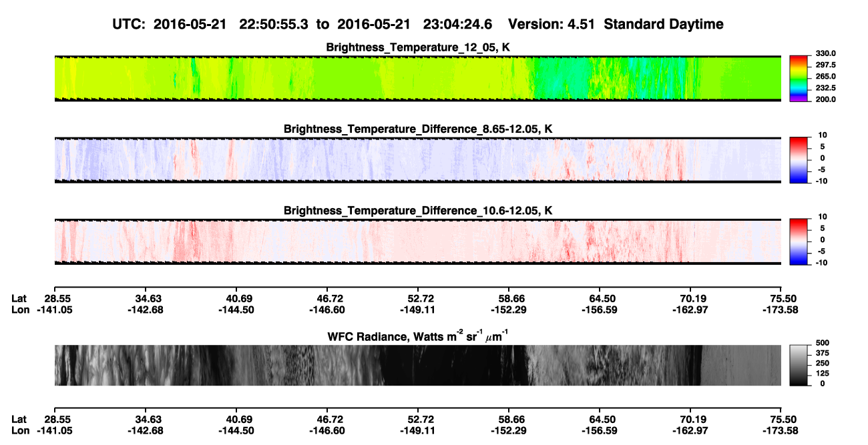
Task: Click the lower axis Lon row label
Action: pos(21,430)
